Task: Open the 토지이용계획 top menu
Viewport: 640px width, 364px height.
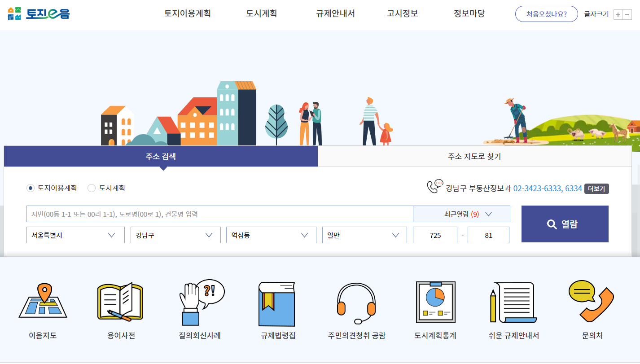Action: pyautogui.click(x=188, y=14)
